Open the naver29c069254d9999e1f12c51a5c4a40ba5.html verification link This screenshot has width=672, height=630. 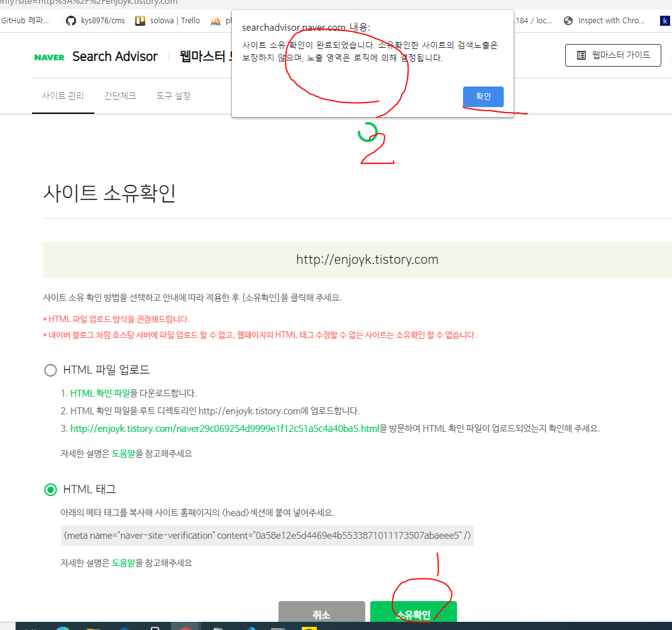point(224,428)
